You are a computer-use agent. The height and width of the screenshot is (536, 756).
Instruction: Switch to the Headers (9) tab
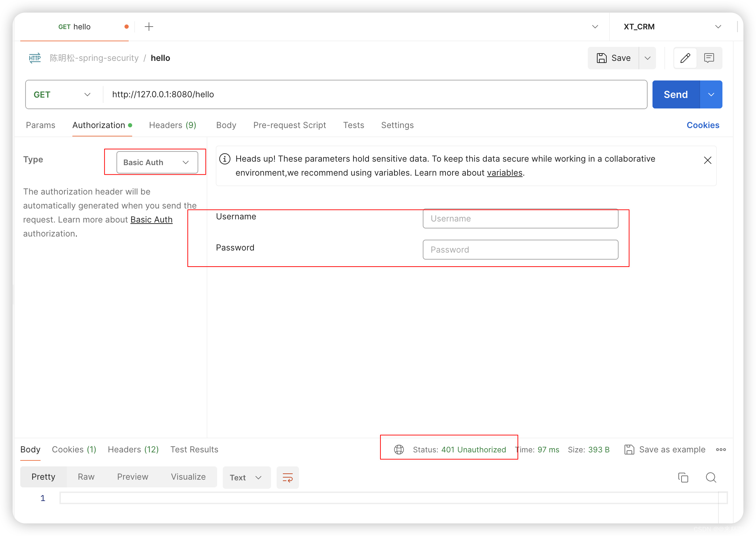click(172, 125)
